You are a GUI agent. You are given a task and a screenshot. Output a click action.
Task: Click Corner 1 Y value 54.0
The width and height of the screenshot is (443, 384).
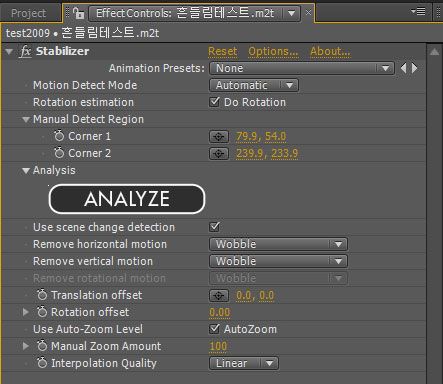point(275,136)
